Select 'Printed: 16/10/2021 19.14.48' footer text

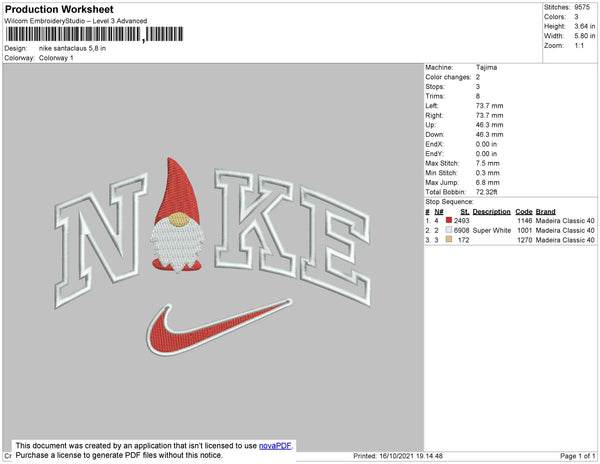click(x=398, y=456)
